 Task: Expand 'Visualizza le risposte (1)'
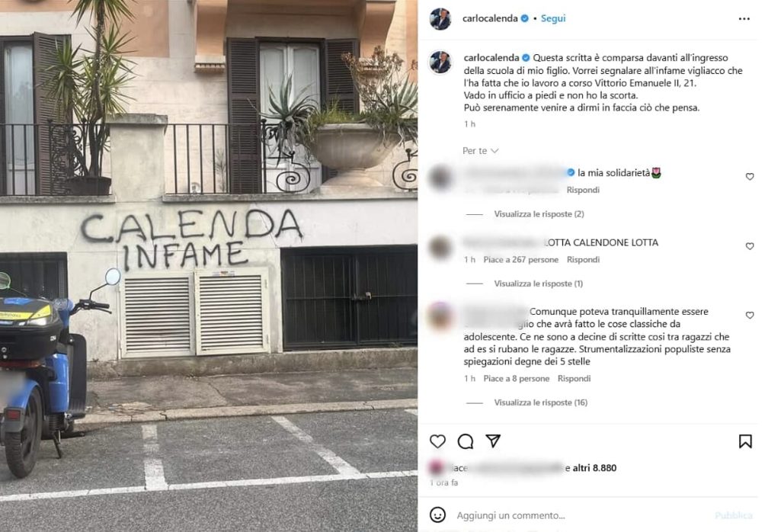pos(538,284)
